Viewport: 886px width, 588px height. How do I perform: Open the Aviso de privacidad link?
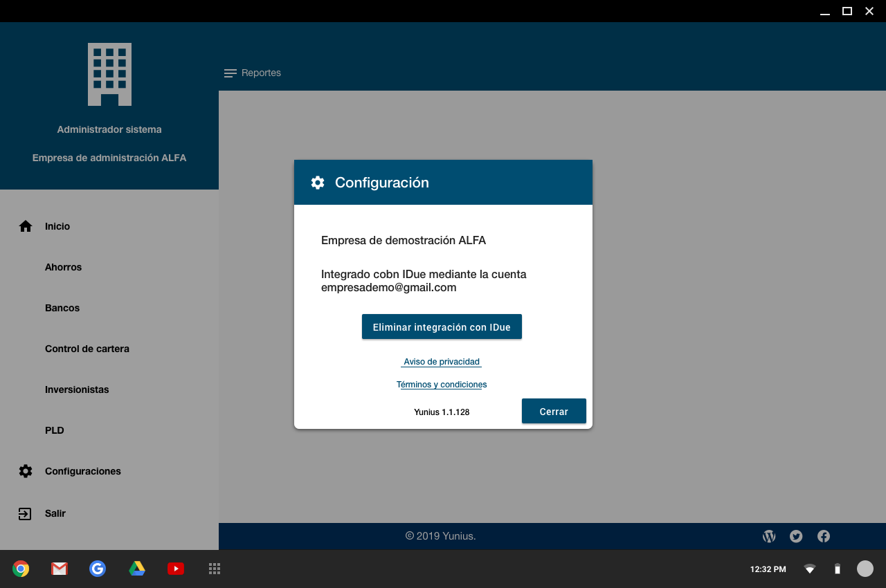tap(442, 362)
